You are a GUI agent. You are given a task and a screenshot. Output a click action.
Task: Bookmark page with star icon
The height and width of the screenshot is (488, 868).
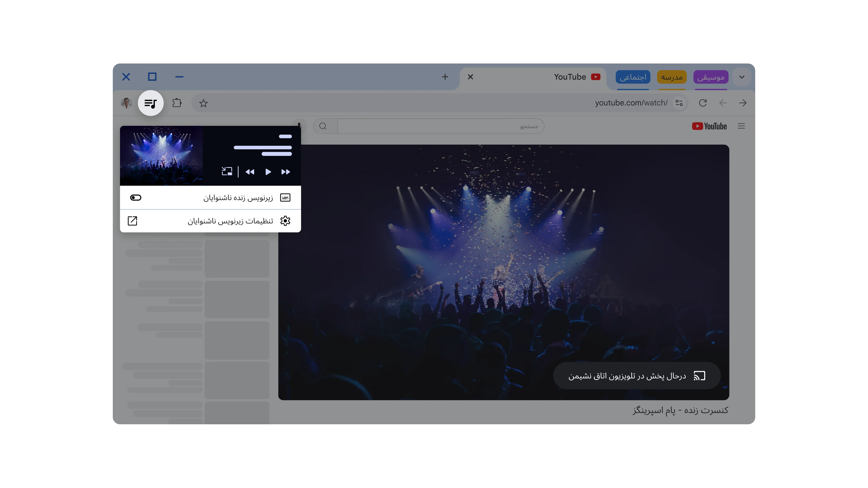coord(203,103)
